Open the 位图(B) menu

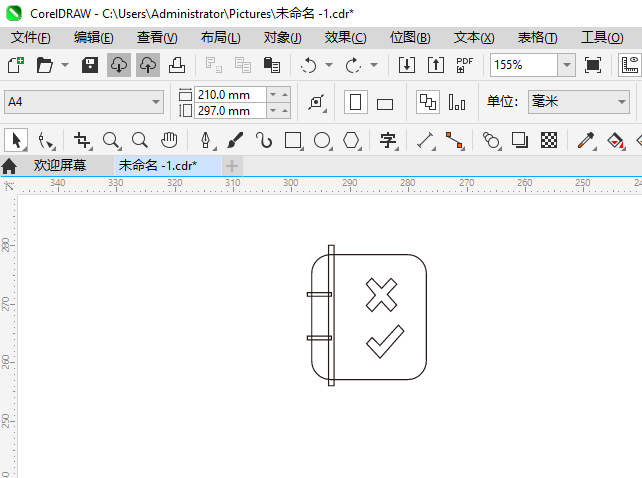click(410, 38)
